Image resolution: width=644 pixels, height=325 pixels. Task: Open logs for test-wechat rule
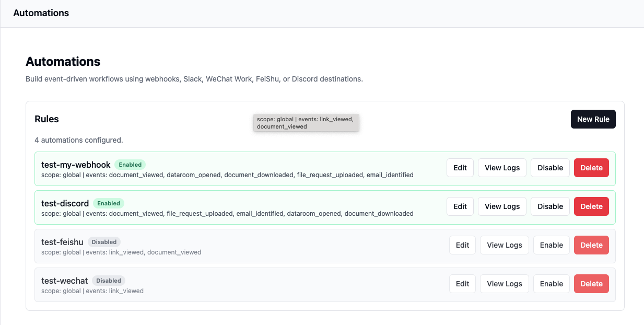504,284
